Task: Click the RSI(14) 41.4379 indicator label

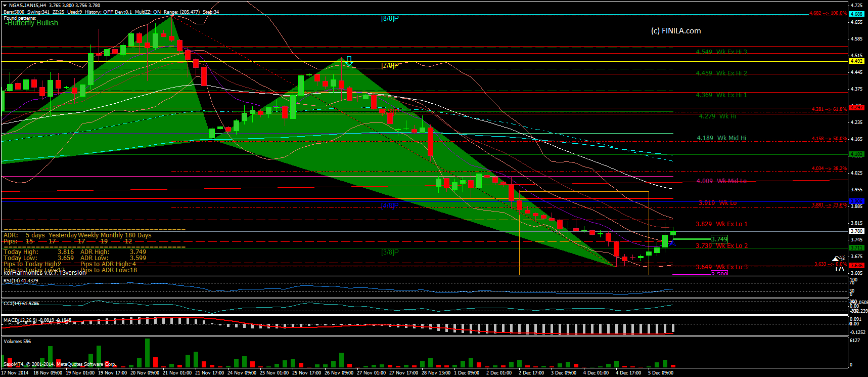Action: pos(21,281)
